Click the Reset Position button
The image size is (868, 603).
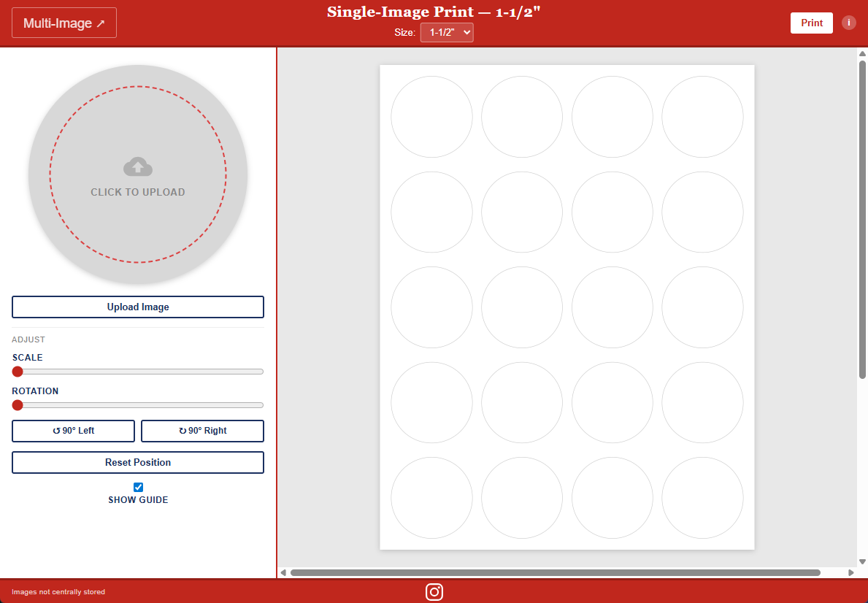(138, 462)
